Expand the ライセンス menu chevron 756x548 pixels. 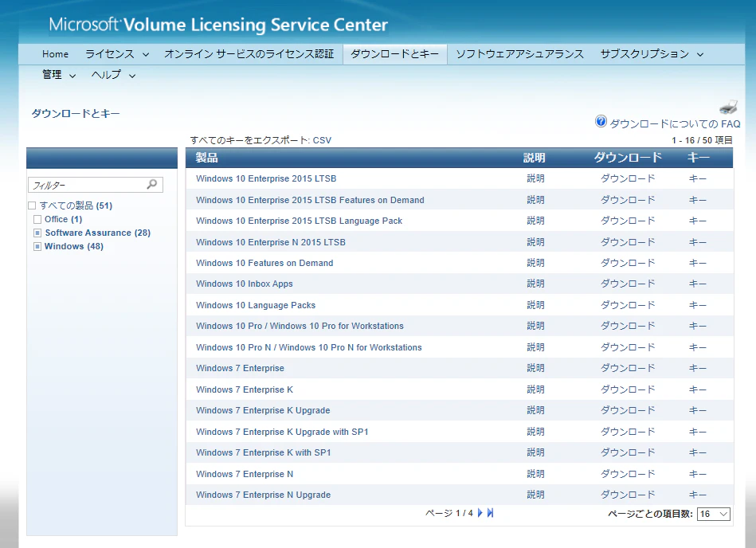[x=146, y=54]
